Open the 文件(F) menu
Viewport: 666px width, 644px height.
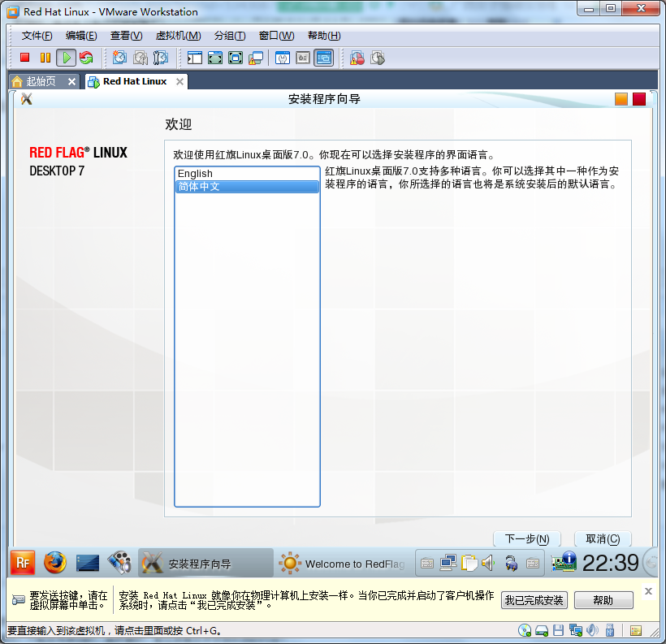[37, 36]
